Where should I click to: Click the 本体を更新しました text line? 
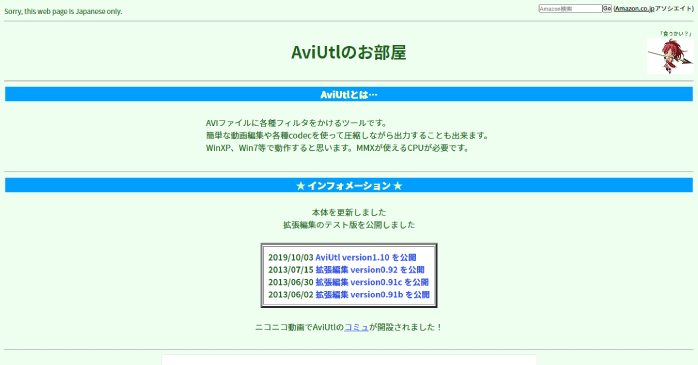[x=349, y=212]
